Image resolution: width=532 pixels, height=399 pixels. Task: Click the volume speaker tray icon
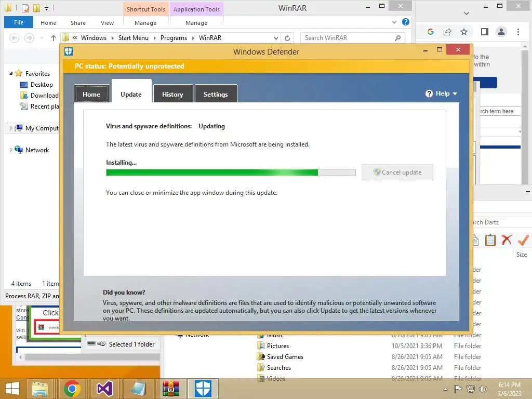tap(483, 389)
